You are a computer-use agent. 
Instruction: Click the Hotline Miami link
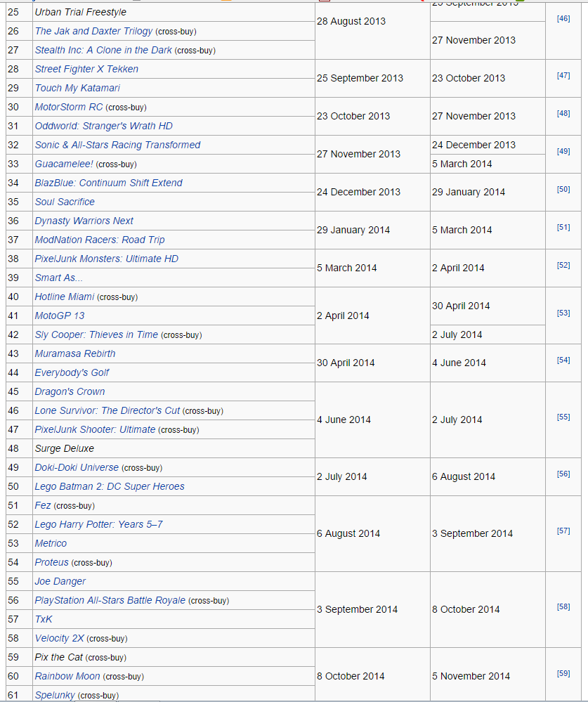coord(65,297)
